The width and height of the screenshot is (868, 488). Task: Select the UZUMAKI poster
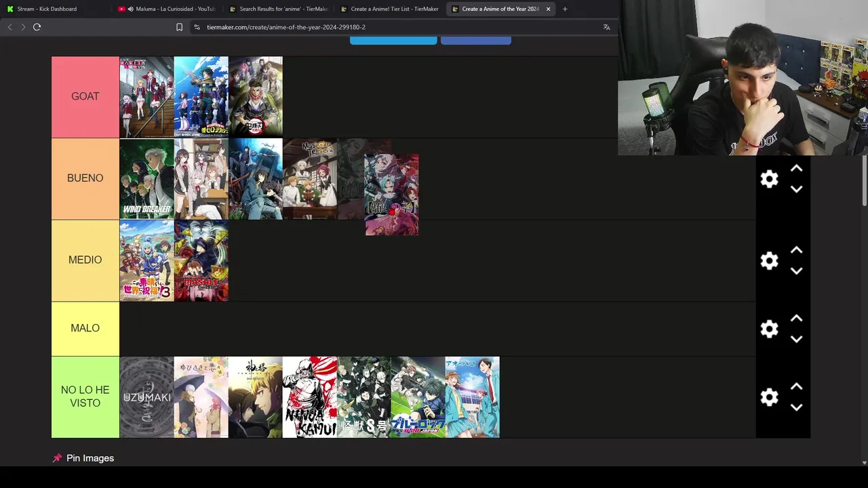pyautogui.click(x=147, y=397)
